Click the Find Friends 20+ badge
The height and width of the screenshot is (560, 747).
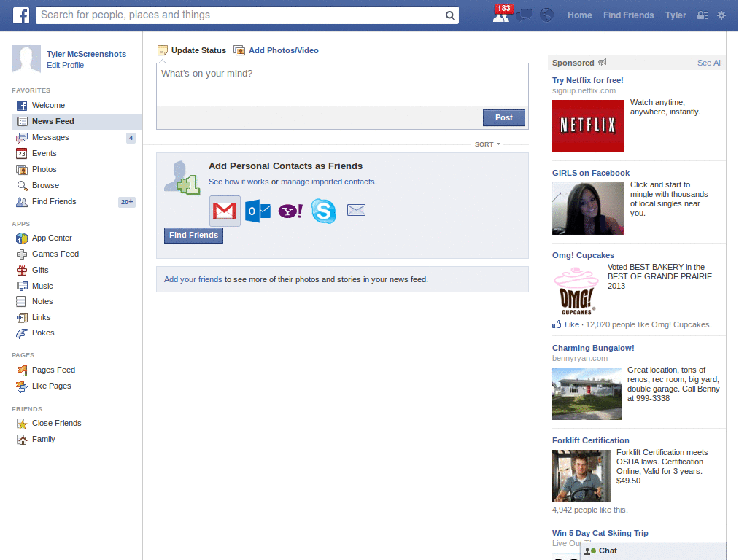(127, 202)
